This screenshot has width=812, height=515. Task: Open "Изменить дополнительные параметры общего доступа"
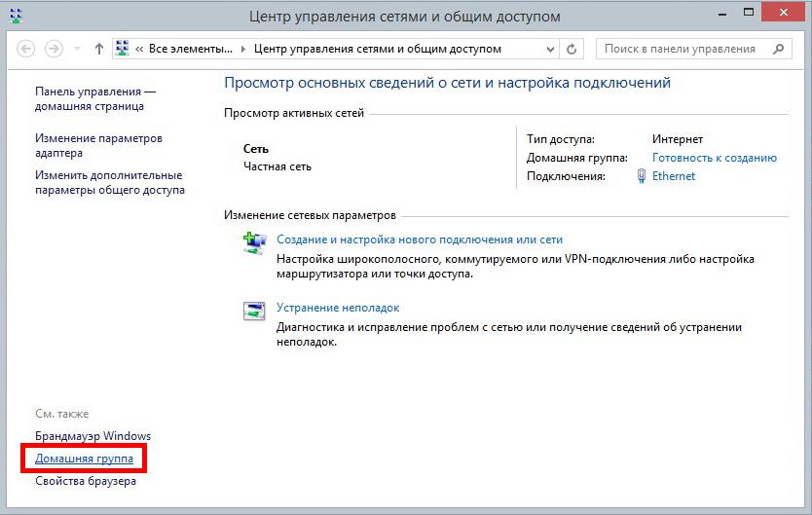110,183
